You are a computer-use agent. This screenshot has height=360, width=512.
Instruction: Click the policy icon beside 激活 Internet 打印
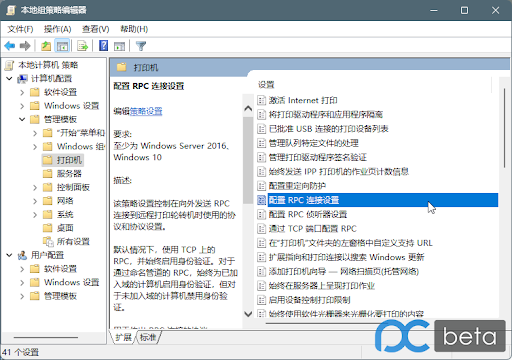[x=262, y=100]
